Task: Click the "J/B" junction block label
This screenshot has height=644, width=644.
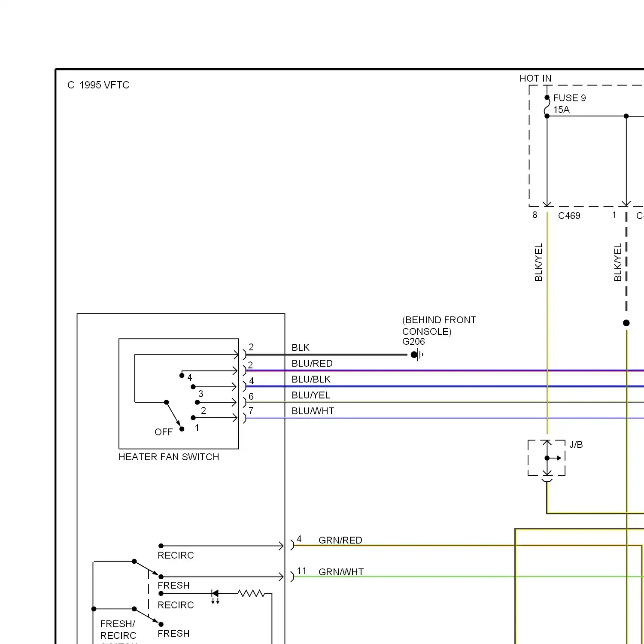Action: (x=576, y=444)
